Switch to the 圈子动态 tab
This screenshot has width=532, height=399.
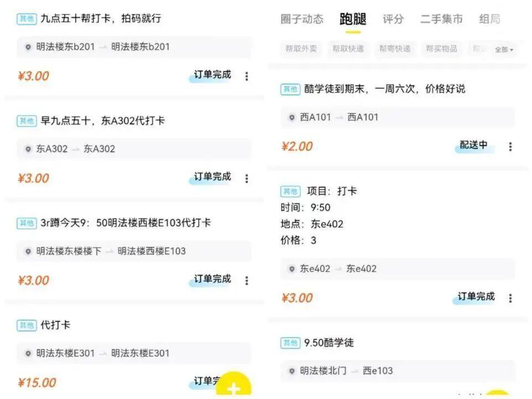[302, 19]
